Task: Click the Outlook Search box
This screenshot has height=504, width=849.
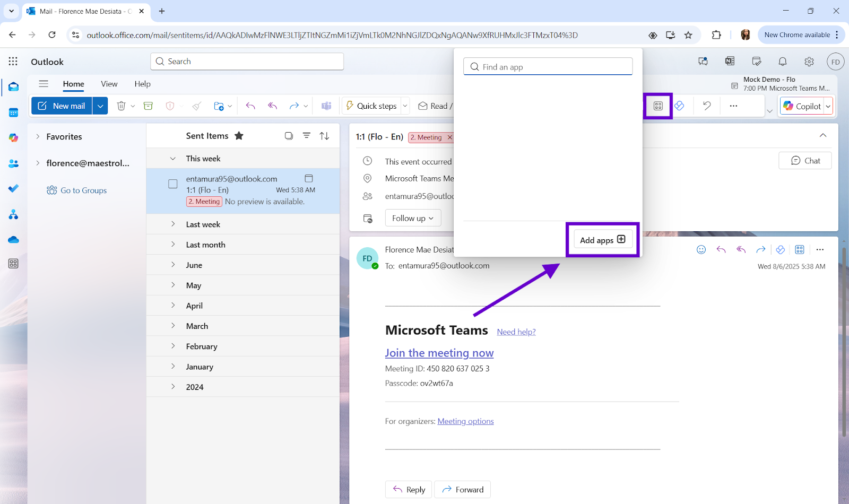Action: pos(247,62)
